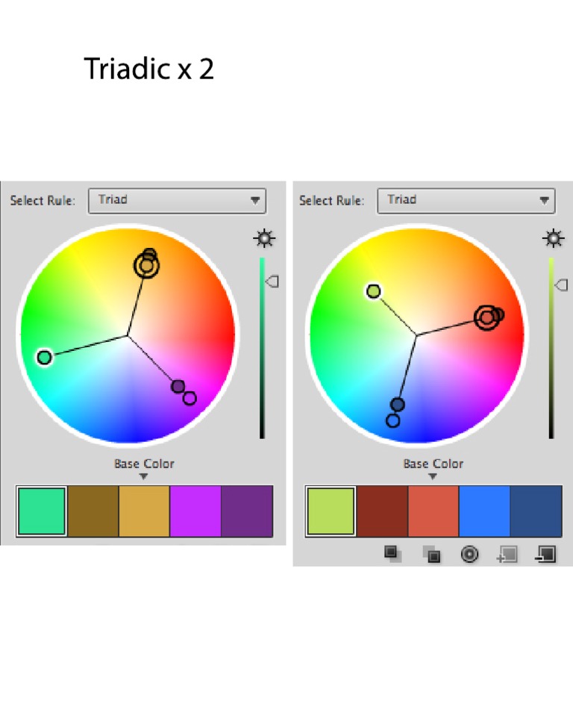The image size is (573, 728).
Task: Open the left panel's Select Rule dropdown
Action: [177, 200]
